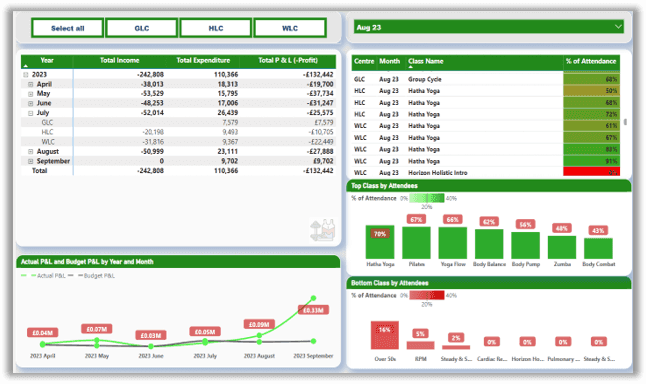This screenshot has width=646, height=384.
Task: Sort by the % of Attendance column header
Action: [x=591, y=61]
